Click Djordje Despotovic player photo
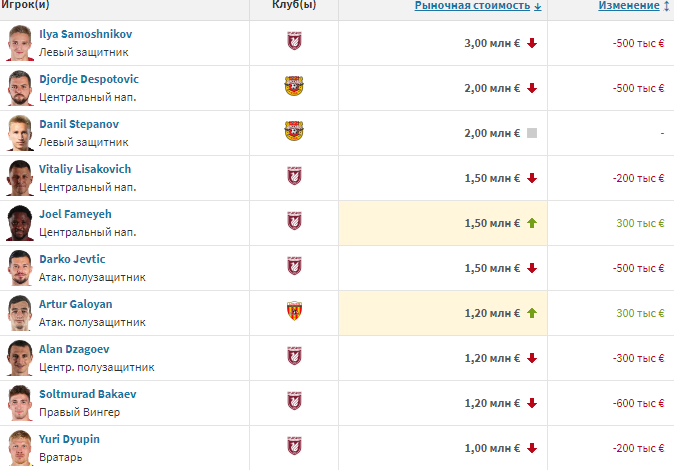Viewport: 674px width, 470px height. (x=19, y=88)
